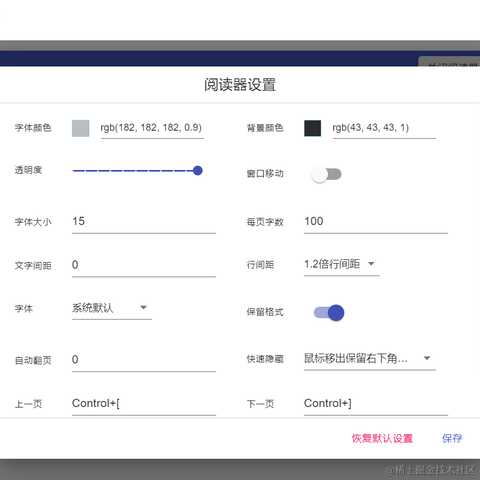Image resolution: width=480 pixels, height=480 pixels.
Task: Click the 保留格式 label
Action: coord(265,312)
